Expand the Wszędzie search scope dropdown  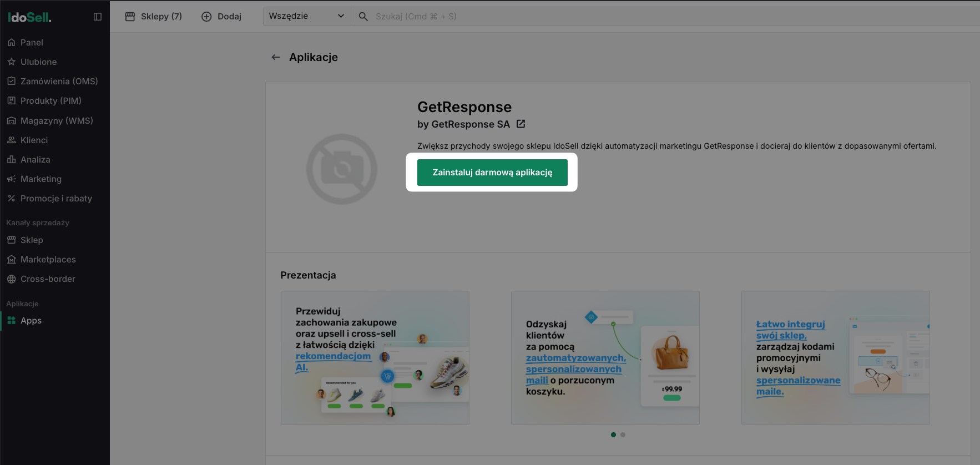pyautogui.click(x=307, y=16)
